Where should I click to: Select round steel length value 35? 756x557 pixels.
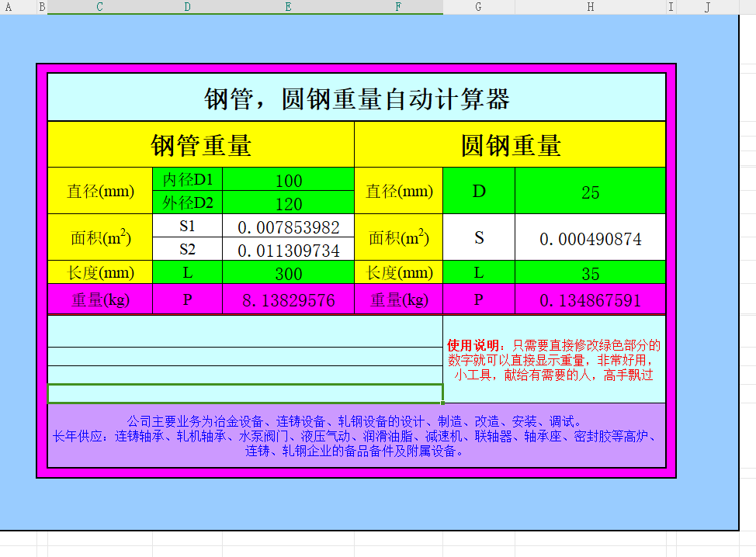(590, 273)
